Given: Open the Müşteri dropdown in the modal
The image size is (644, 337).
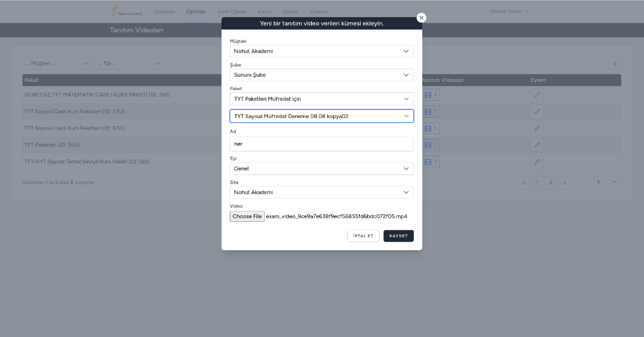Looking at the screenshot, I should (321, 52).
